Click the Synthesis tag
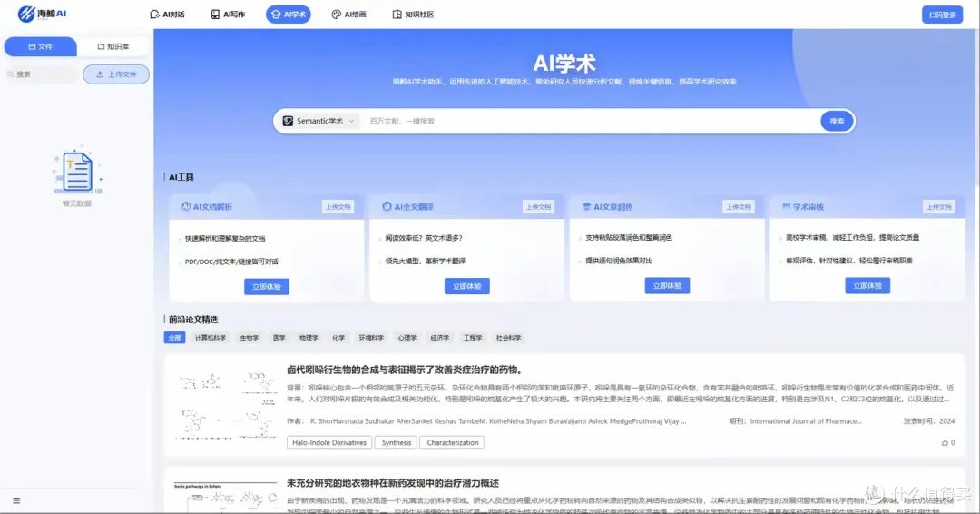 [397, 443]
